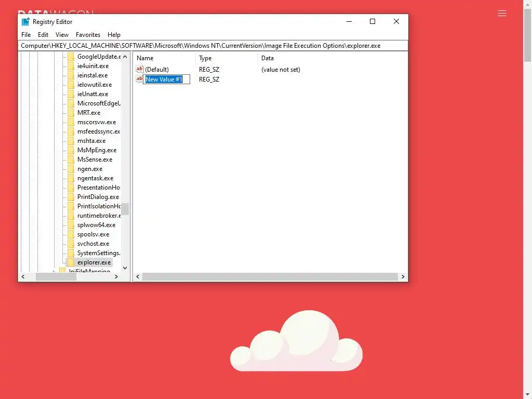This screenshot has height=399, width=532.
Task: Click the folder icon beside ieinstal.exe
Action: [x=71, y=75]
